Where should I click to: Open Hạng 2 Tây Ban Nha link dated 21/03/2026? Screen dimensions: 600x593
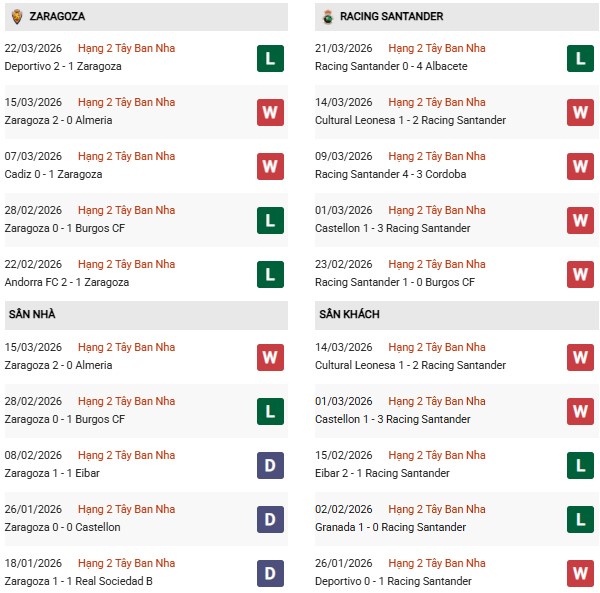pyautogui.click(x=437, y=48)
